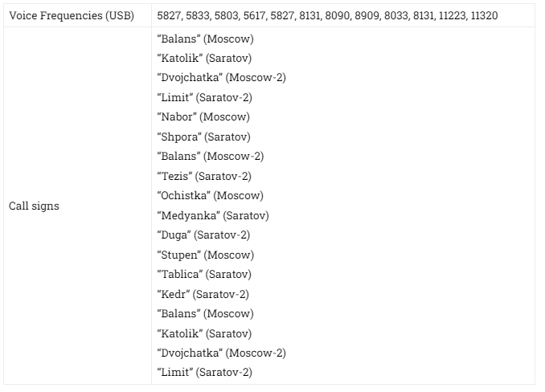Click the first "Limit" (Saratov-2) entry

click(x=205, y=97)
